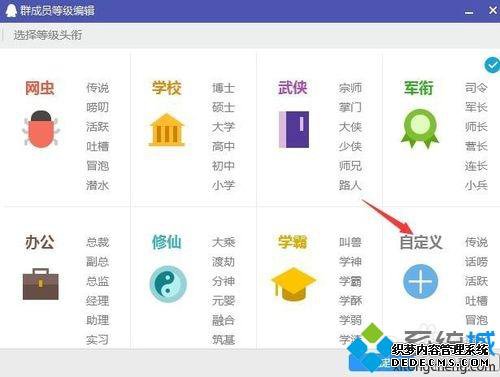Click 少侠 level in 武侠 list
Image resolution: width=500 pixels, height=377 pixels.
pos(350,146)
